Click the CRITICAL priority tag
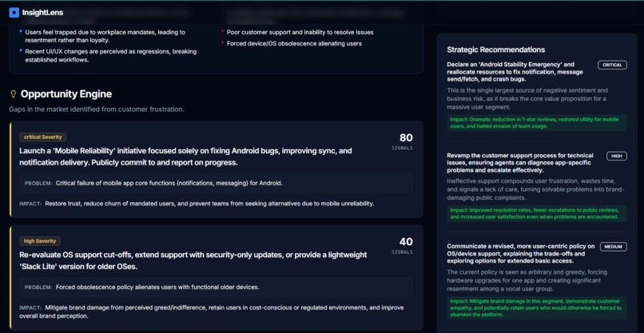 point(612,65)
